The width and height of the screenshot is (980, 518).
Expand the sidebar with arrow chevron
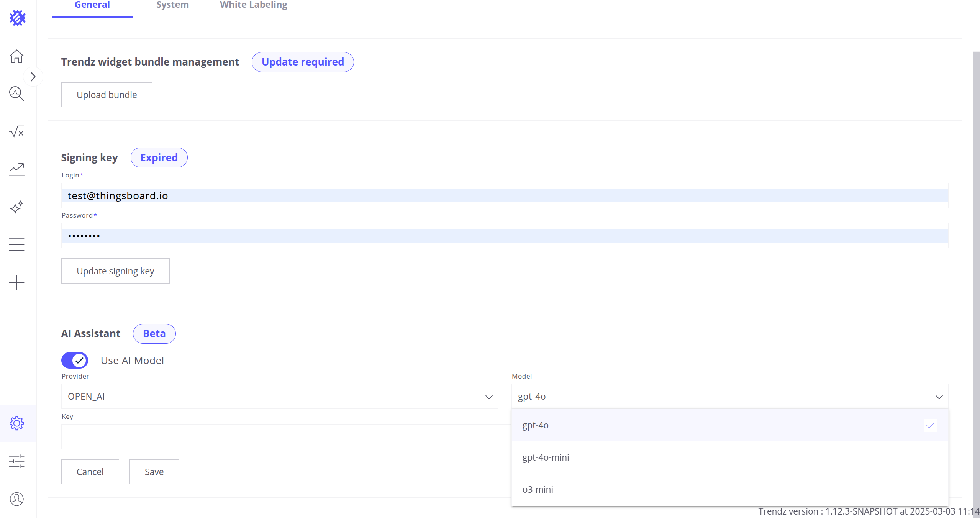(33, 77)
